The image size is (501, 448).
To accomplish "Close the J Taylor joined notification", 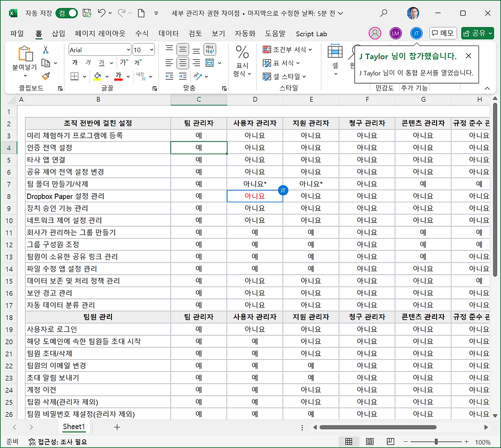I will 468,56.
